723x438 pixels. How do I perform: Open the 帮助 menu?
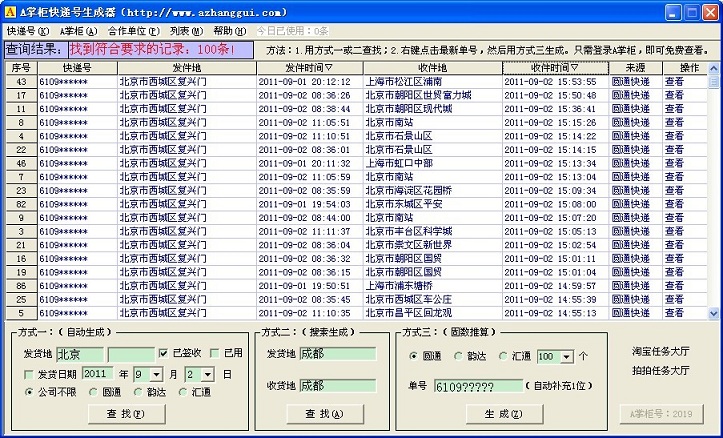(230, 31)
